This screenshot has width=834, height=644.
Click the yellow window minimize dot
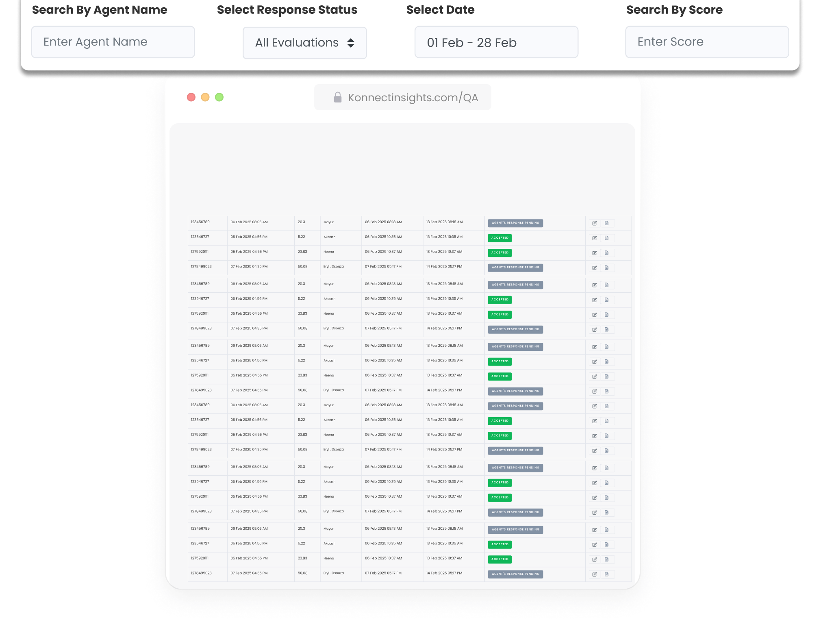pyautogui.click(x=205, y=97)
